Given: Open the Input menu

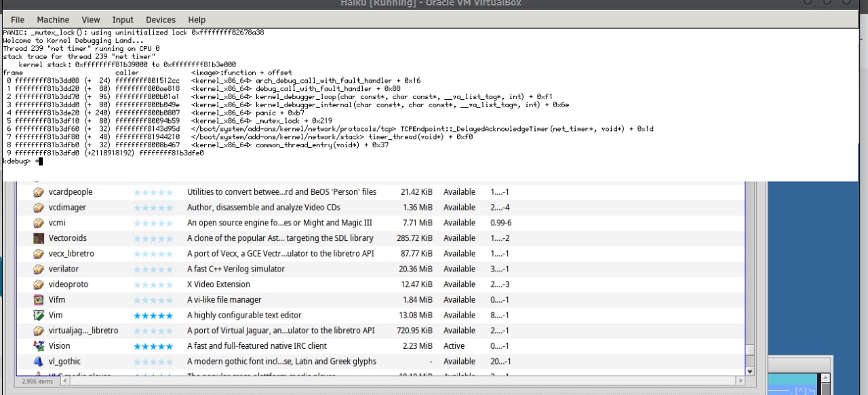Looking at the screenshot, I should tap(123, 20).
